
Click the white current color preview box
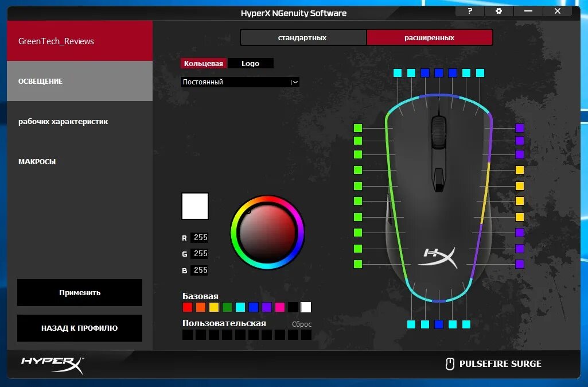click(x=195, y=206)
